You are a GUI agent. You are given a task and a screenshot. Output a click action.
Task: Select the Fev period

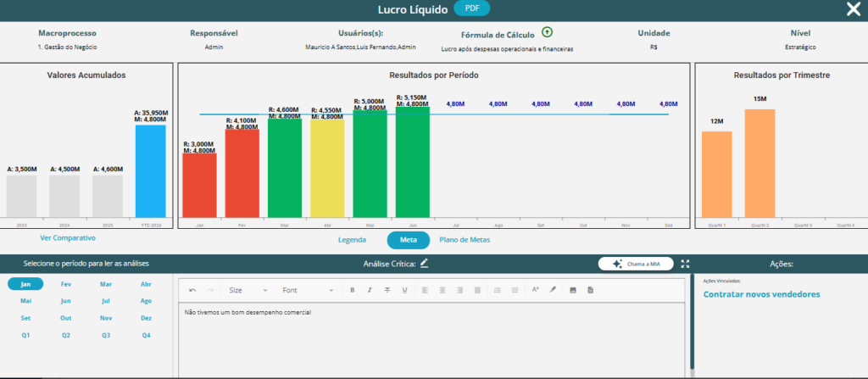pos(66,284)
